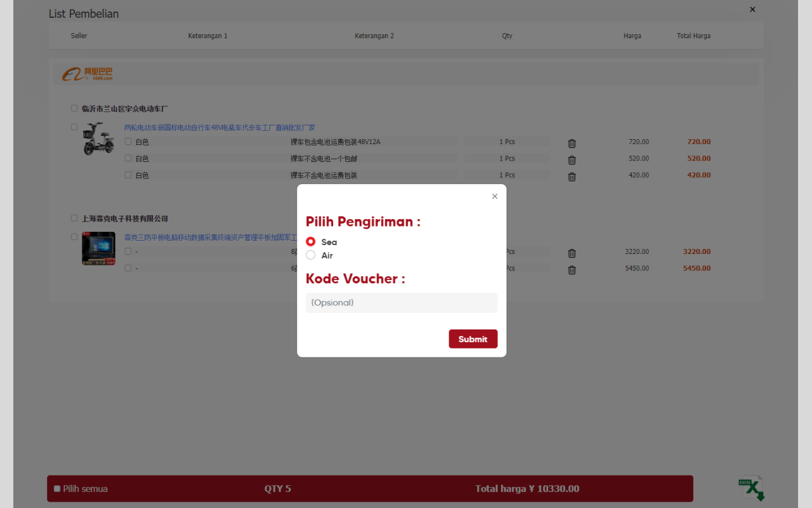Delete the 5450.00 tablet item with trash icon
The height and width of the screenshot is (508, 812).
(x=572, y=269)
